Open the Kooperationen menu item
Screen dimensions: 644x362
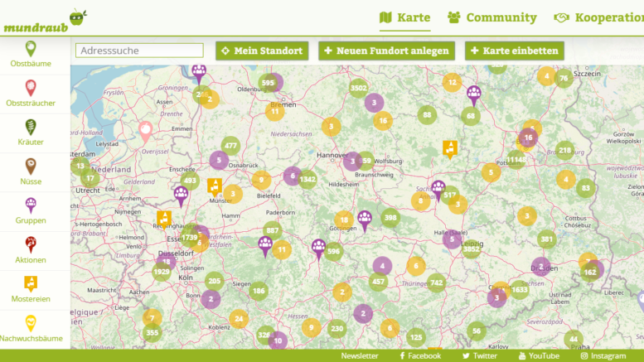coord(598,17)
